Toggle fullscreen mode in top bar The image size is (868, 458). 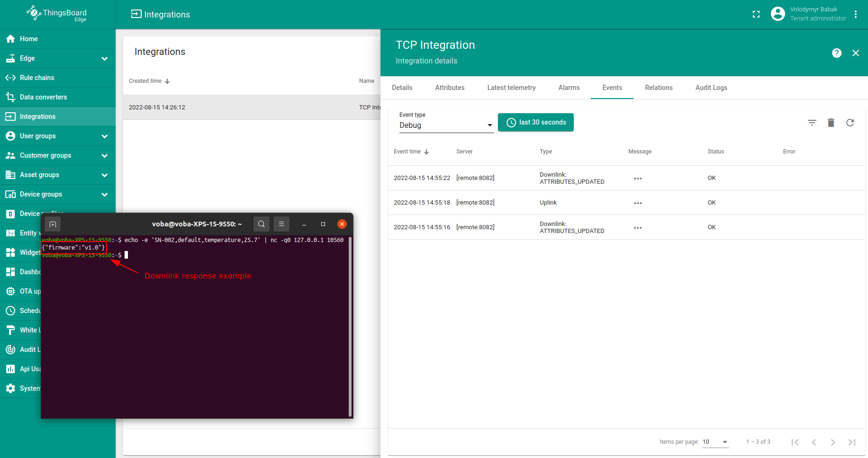pos(756,14)
